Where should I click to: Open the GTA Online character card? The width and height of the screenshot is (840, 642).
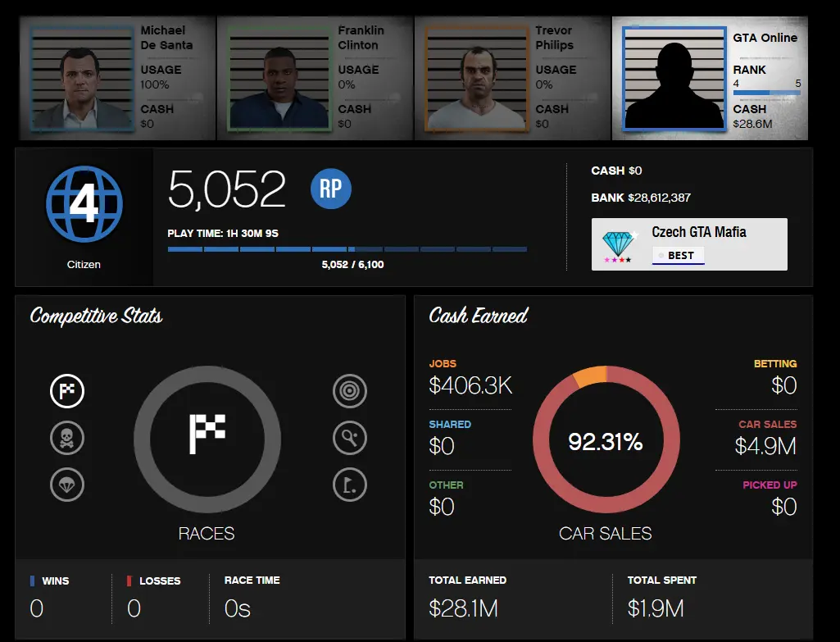click(x=710, y=78)
